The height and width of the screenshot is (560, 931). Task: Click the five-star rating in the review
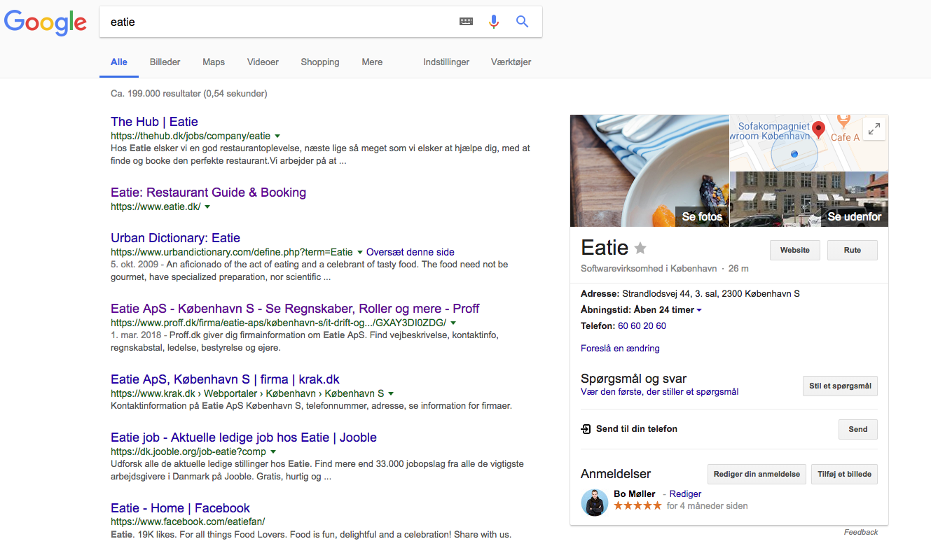click(637, 505)
